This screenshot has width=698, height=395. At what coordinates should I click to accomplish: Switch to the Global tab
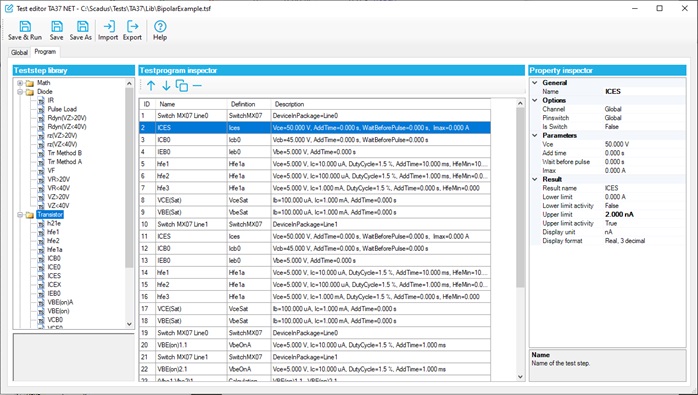[19, 53]
